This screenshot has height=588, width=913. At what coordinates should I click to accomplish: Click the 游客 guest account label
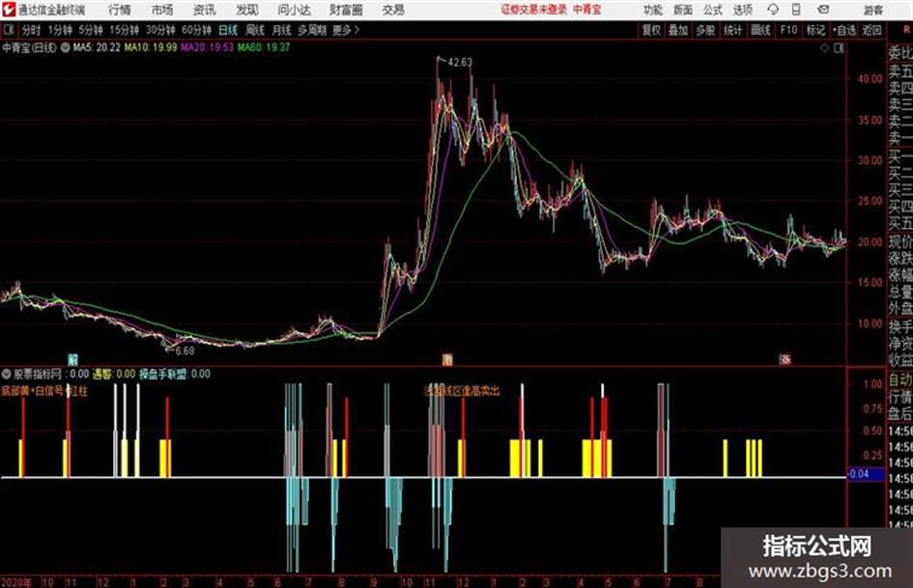(872, 10)
